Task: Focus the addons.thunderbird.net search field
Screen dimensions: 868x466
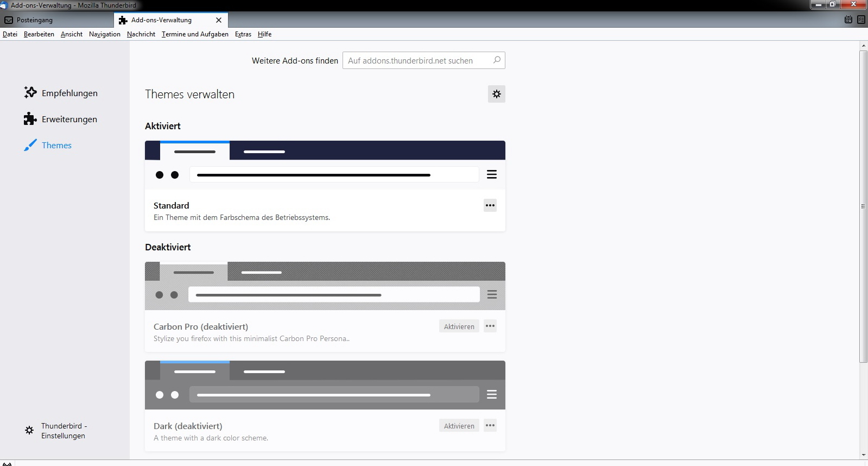Action: point(423,60)
